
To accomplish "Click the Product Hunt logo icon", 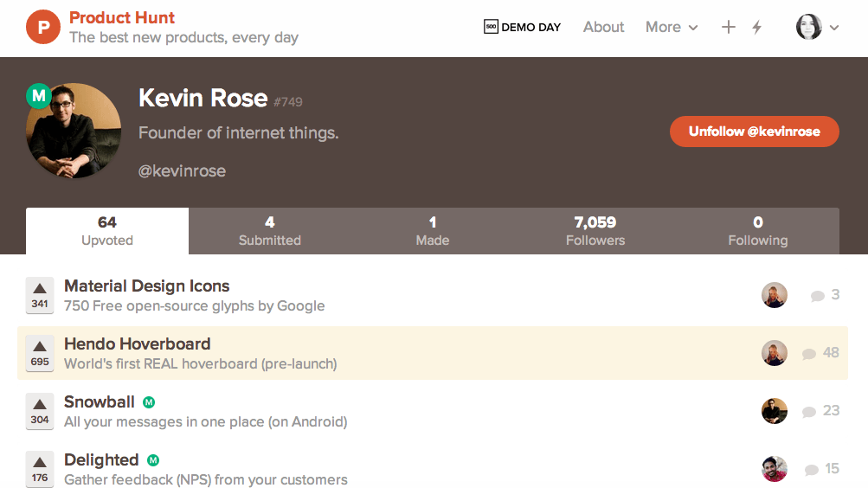I will click(x=43, y=27).
